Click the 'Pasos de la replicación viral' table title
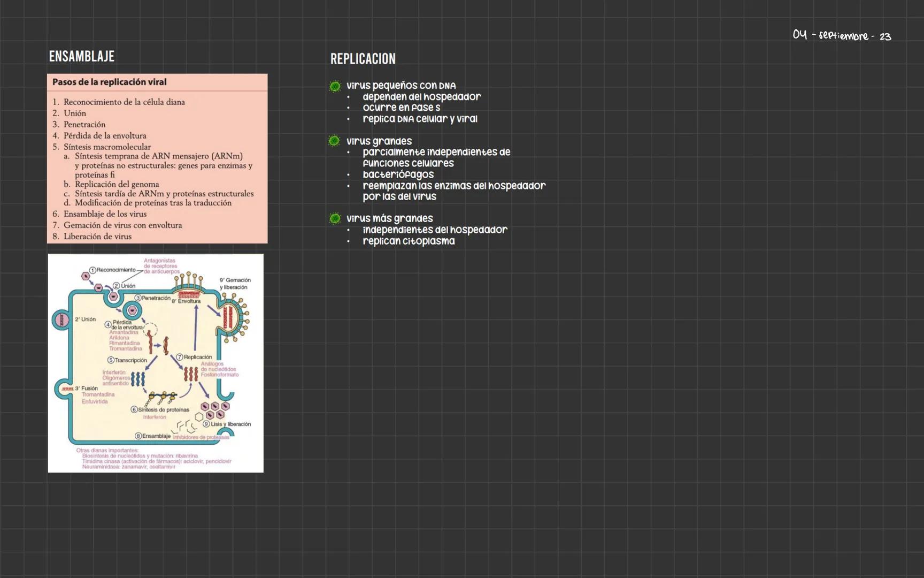 point(109,82)
